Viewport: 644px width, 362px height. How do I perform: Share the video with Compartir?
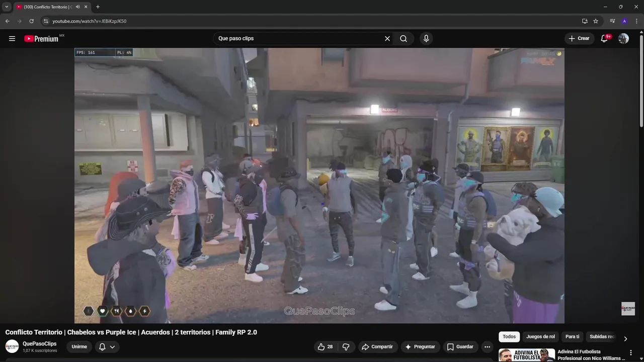coord(378,346)
